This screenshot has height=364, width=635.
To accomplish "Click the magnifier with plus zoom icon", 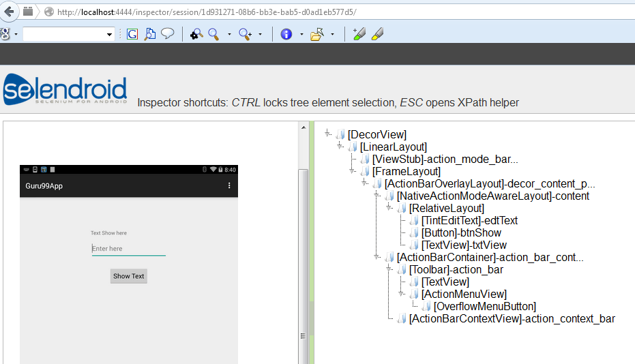I will [x=246, y=34].
